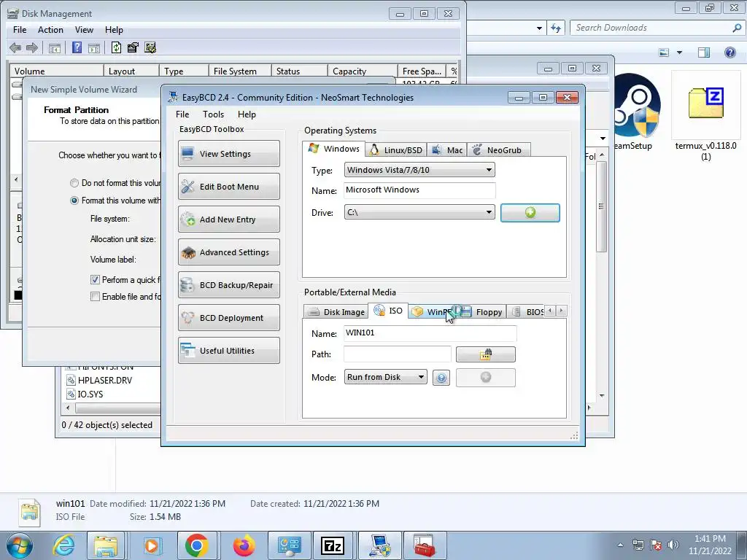Toggle Enable file and folder compression checkbox
This screenshot has height=560, width=747.
point(95,297)
